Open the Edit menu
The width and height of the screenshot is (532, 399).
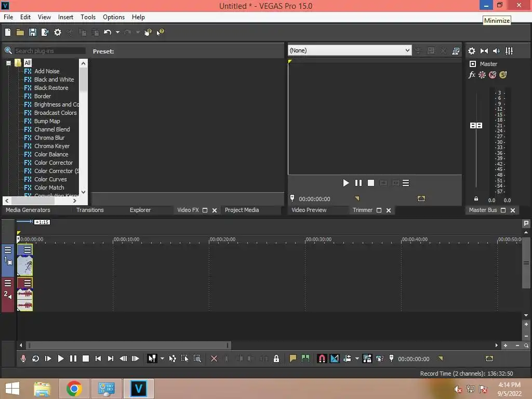tap(25, 17)
